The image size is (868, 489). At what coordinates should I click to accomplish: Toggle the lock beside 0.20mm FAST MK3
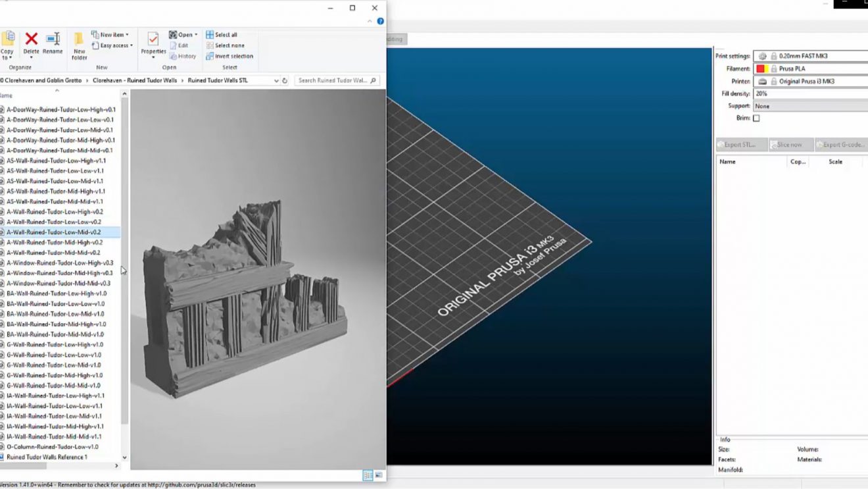773,57
